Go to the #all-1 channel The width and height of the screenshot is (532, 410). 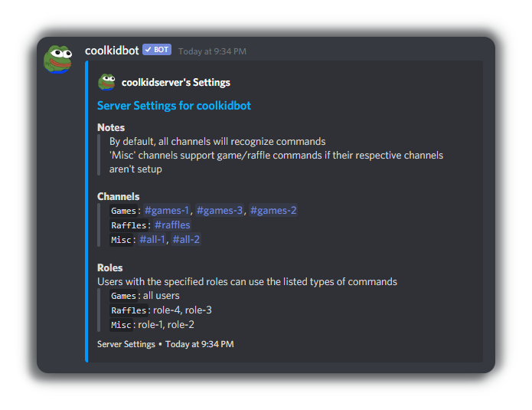coord(152,240)
